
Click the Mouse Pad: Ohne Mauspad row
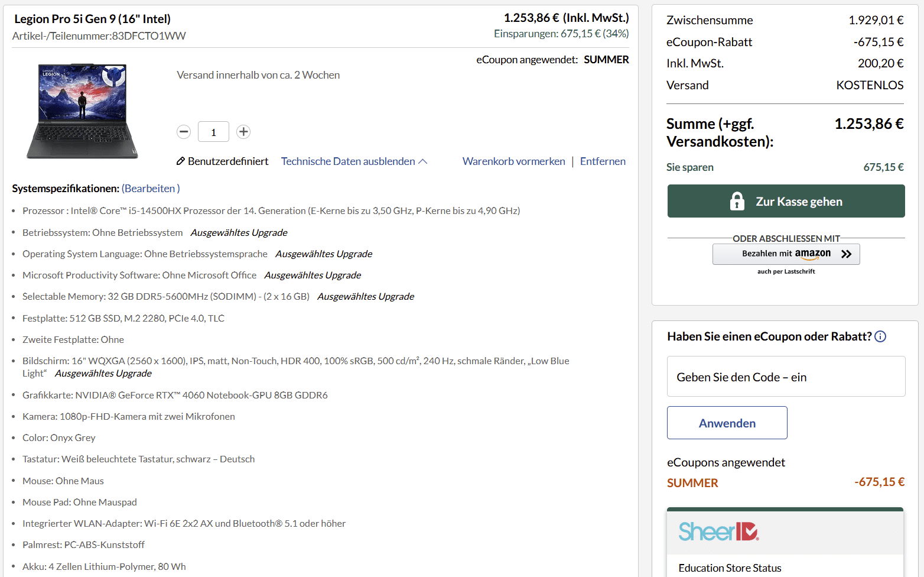point(80,502)
